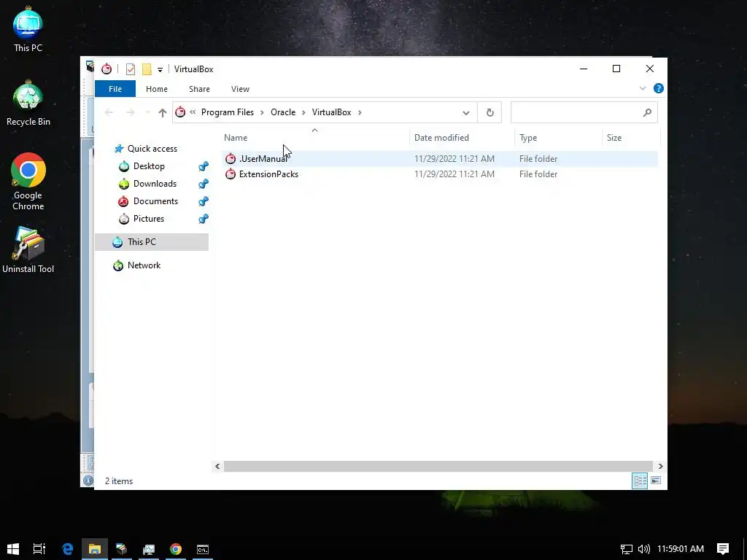The height and width of the screenshot is (560, 747).
Task: Click Oracle breadcrumb in address bar
Action: point(283,112)
